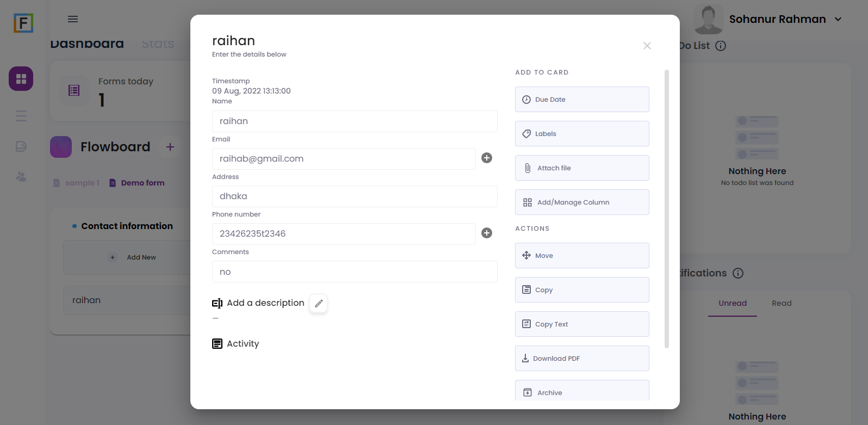Screen dimensions: 868x425
Task: Click the dialog's vertical scrollbar
Action: 667,209
